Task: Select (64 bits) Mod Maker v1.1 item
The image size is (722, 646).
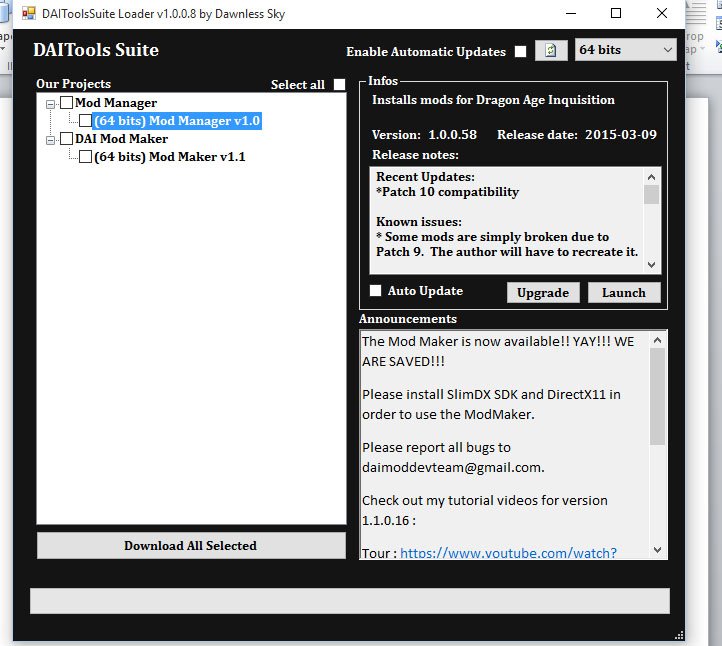Action: (169, 157)
